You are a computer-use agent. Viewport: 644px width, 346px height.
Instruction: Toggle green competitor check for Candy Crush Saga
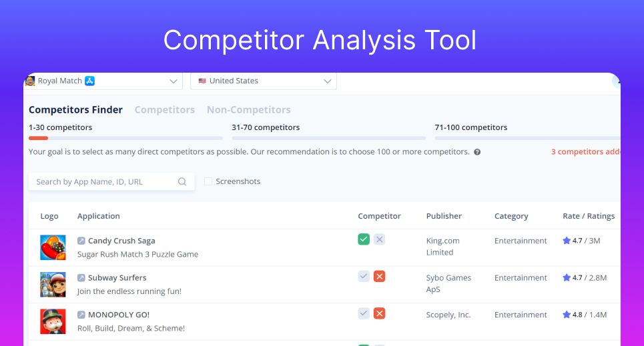[x=364, y=239]
